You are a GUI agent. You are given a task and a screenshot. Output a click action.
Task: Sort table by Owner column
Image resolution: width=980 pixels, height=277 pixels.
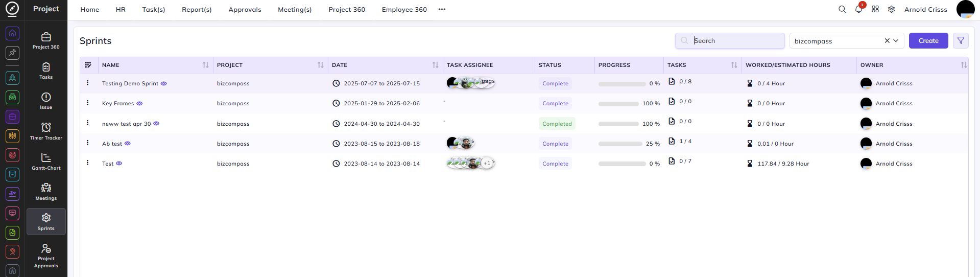tap(964, 65)
